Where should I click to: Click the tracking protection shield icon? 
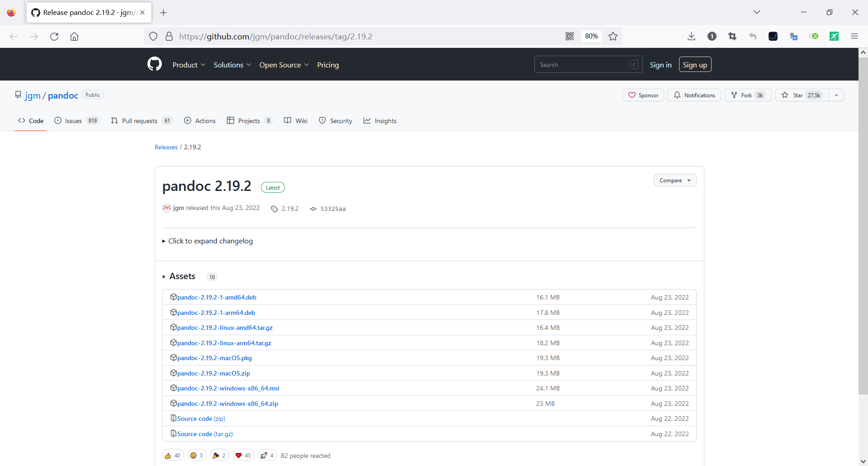click(x=153, y=37)
